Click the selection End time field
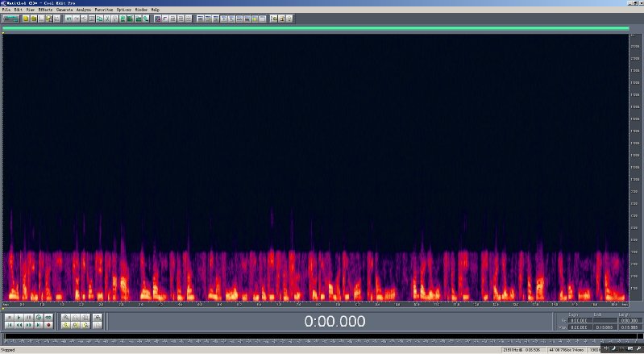 [605, 320]
